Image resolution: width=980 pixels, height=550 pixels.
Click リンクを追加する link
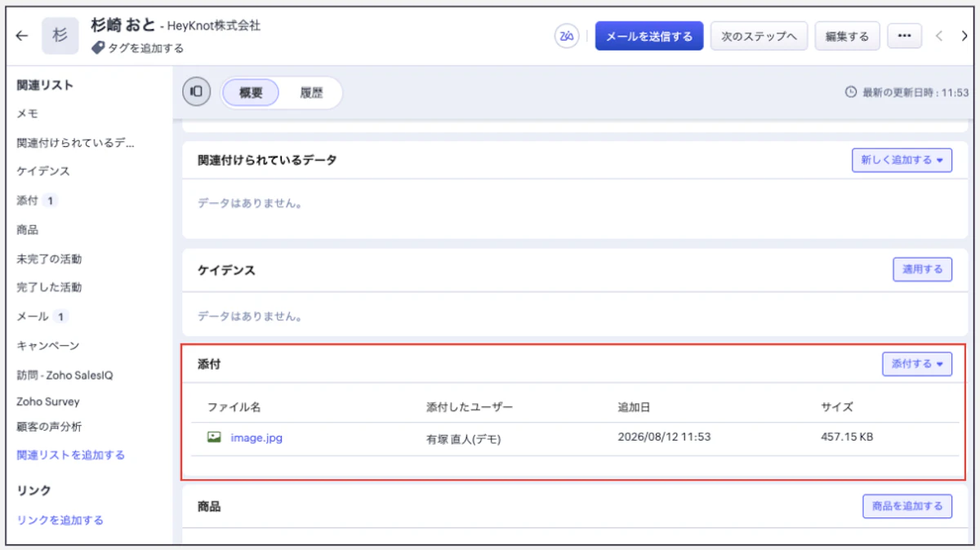click(x=60, y=520)
